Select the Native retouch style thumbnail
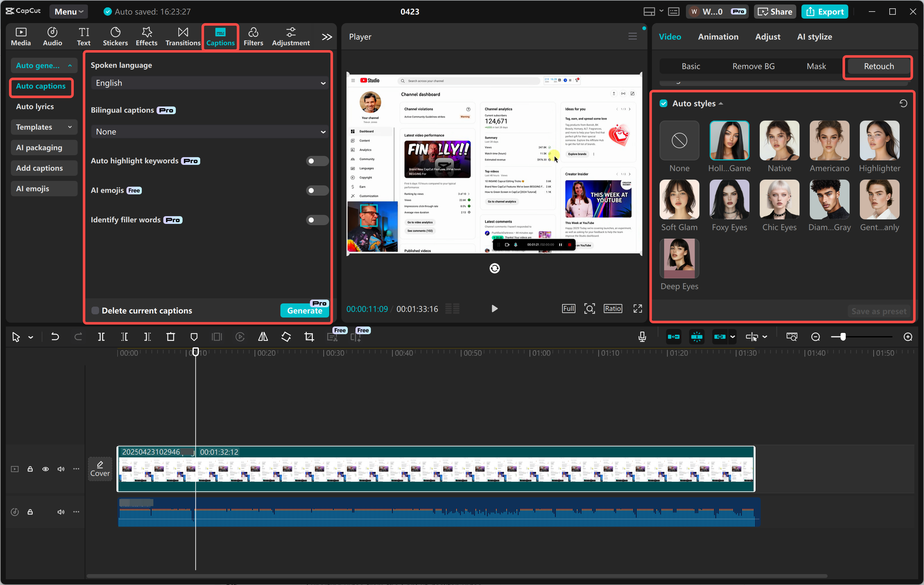 tap(779, 140)
